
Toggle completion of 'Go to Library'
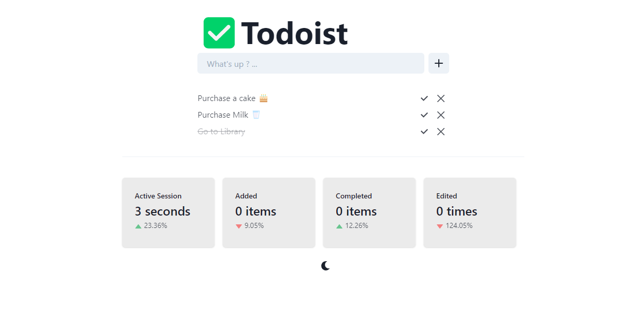tap(424, 132)
